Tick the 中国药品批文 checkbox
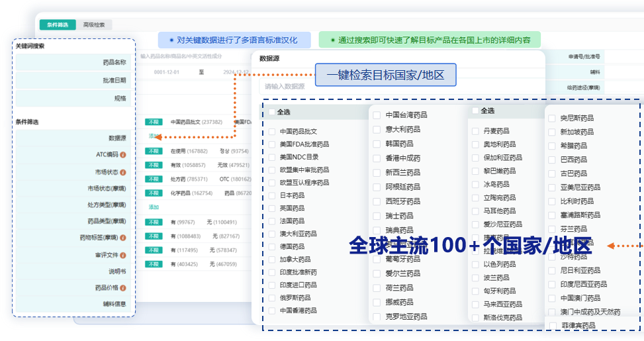 [x=272, y=132]
